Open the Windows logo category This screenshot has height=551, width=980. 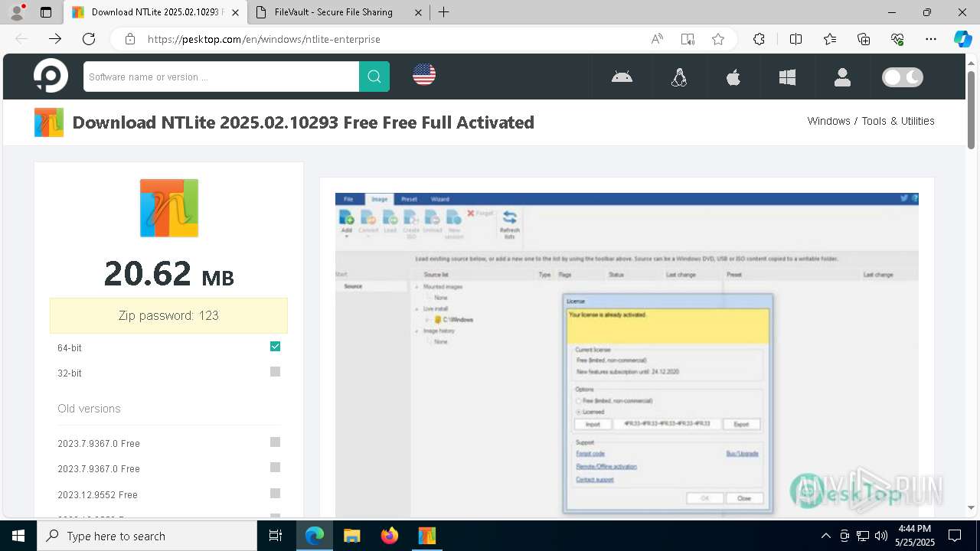click(x=787, y=77)
